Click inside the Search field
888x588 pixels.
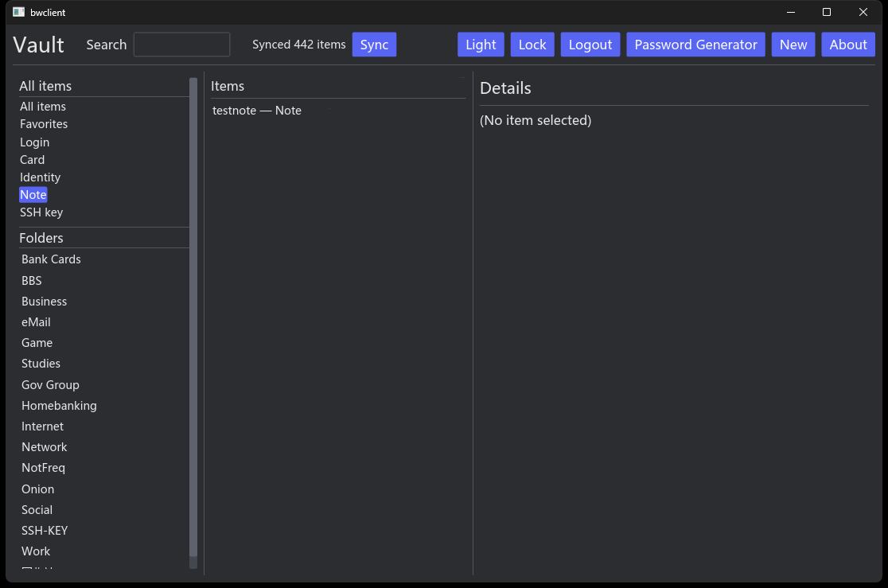click(181, 45)
